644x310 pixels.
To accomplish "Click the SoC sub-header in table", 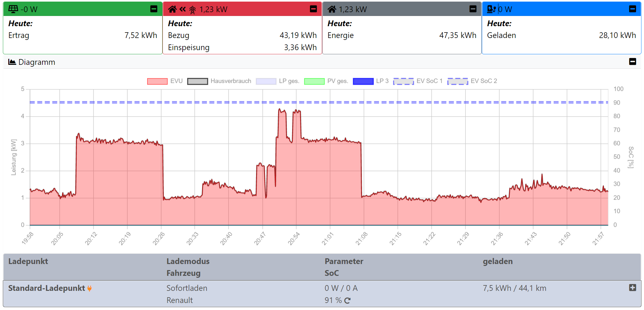I will [x=332, y=273].
